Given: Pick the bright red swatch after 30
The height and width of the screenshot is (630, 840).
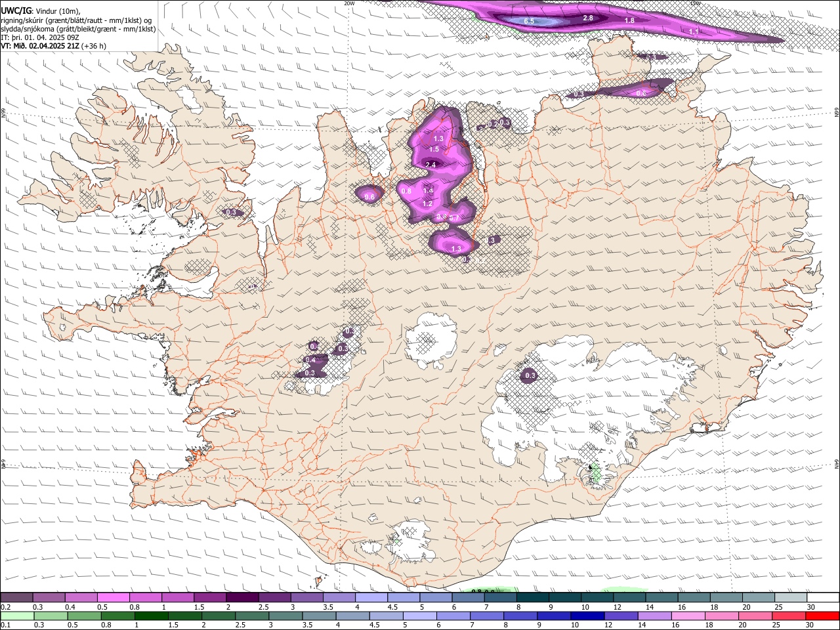Looking at the screenshot, I should pos(823,616).
